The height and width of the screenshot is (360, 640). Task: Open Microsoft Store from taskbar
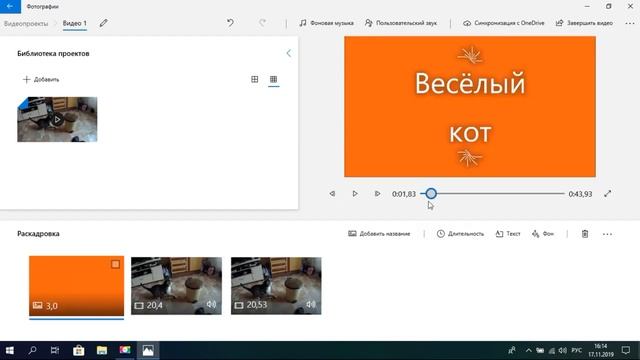point(78,350)
